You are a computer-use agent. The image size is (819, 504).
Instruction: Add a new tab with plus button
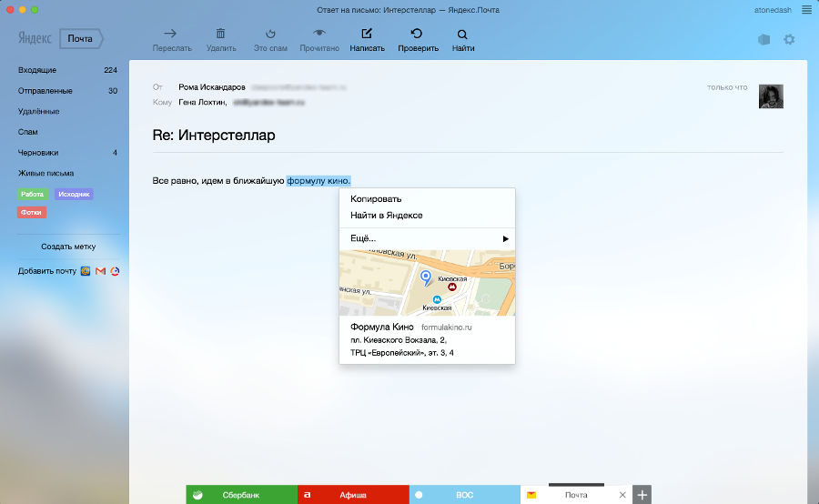(x=642, y=495)
